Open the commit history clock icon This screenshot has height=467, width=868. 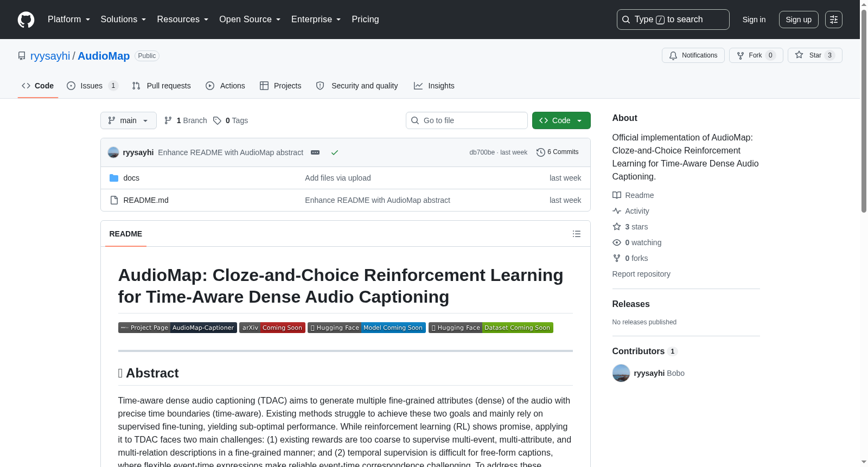(x=540, y=152)
